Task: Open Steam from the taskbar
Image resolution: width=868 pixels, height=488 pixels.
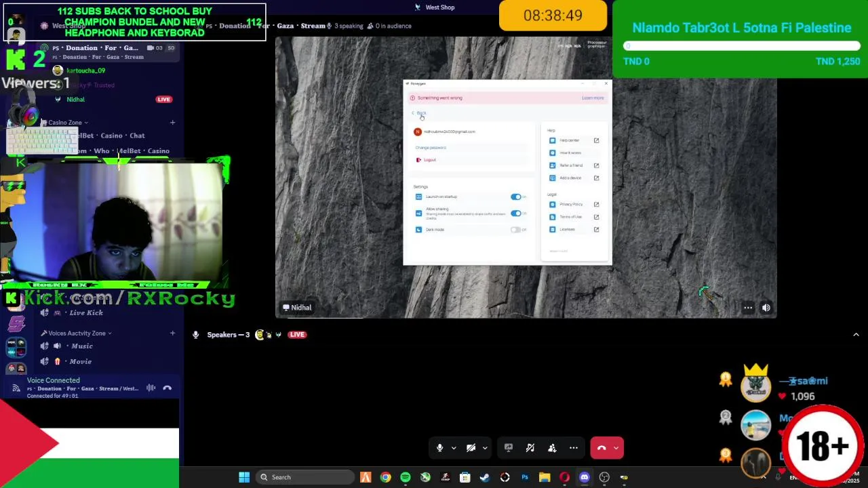Action: (x=485, y=477)
